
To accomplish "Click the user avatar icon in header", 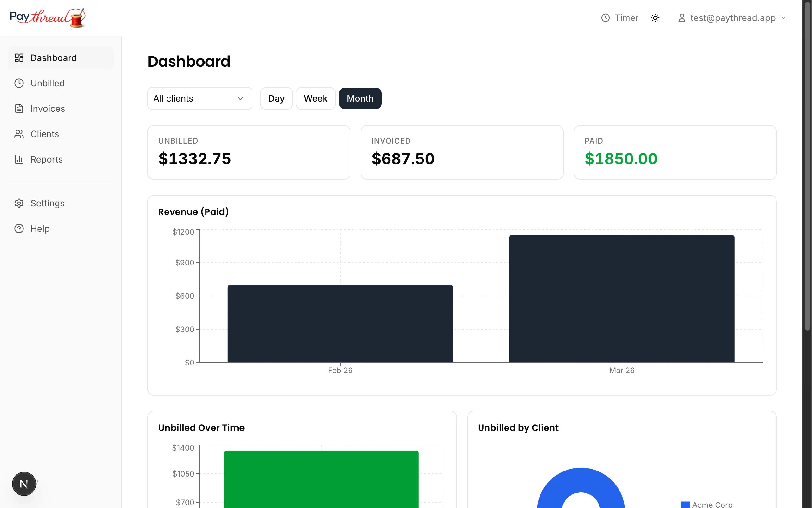I will [x=682, y=18].
